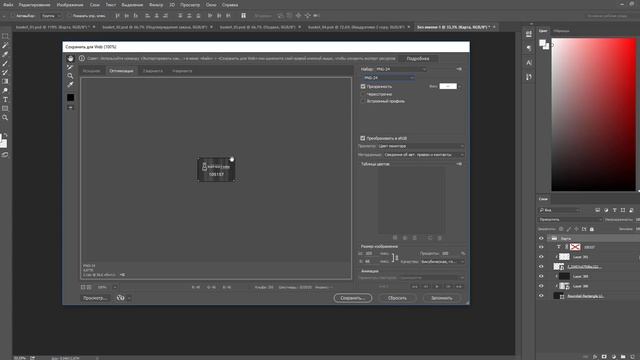Toggle slices visibility button in dialog toolbar
The image size is (640, 360).
pyautogui.click(x=70, y=107)
